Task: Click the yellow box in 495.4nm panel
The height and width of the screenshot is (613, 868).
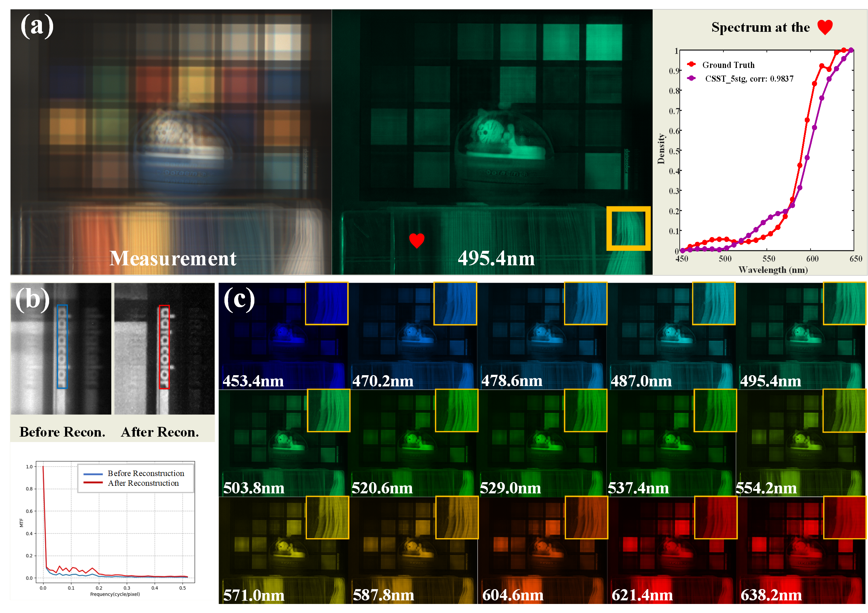Action: click(x=628, y=228)
